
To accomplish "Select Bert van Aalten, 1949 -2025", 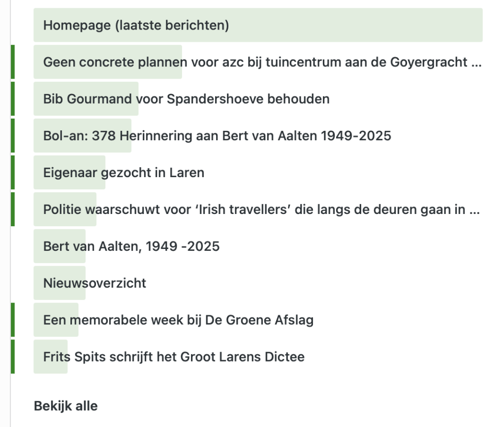I will pyautogui.click(x=131, y=246).
